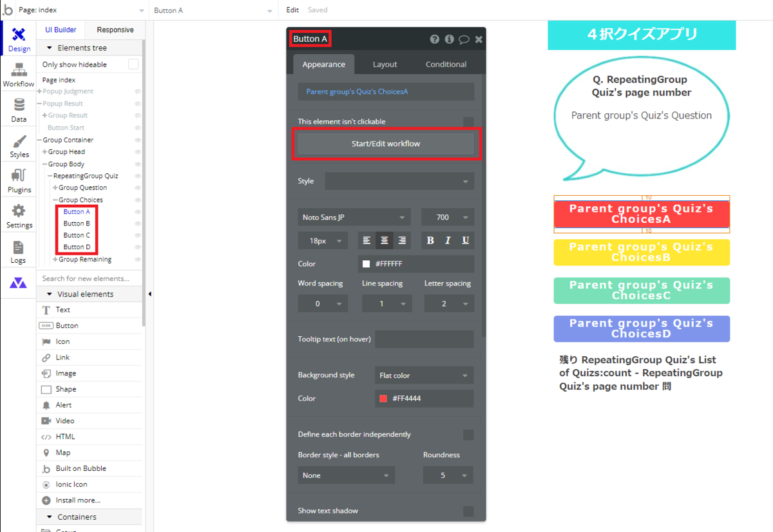773x532 pixels.
Task: Toggle visibility eye for Group Container
Action: (137, 140)
